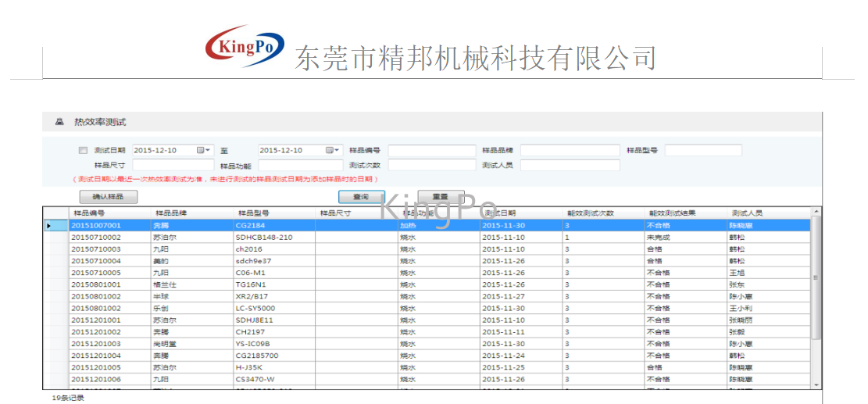Viewport: 868px width, 404px height.
Task: Select sample number 20150801001 cell
Action: (109, 284)
